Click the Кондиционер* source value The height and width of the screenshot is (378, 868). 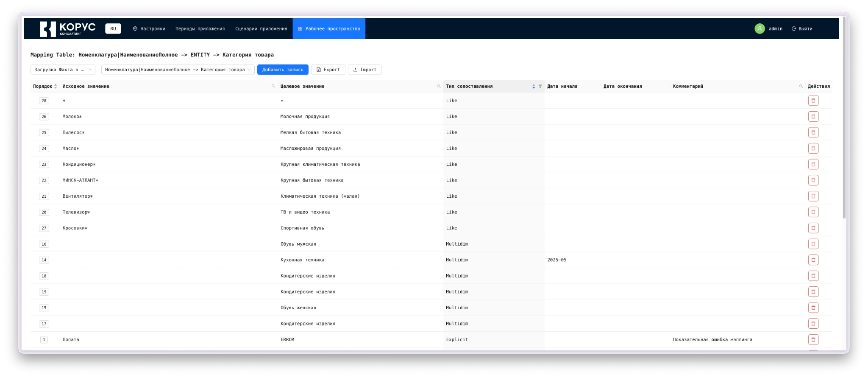[x=79, y=164]
